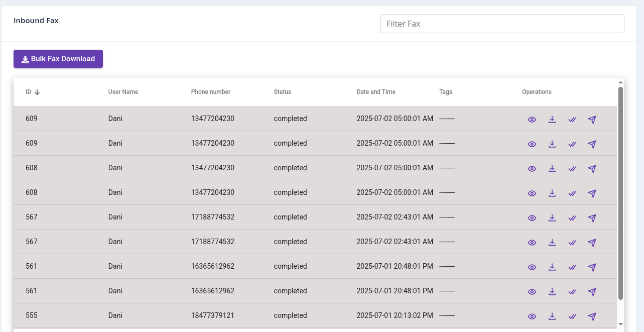Click send icon on the table's first row
This screenshot has height=332, width=644.
pyautogui.click(x=592, y=120)
